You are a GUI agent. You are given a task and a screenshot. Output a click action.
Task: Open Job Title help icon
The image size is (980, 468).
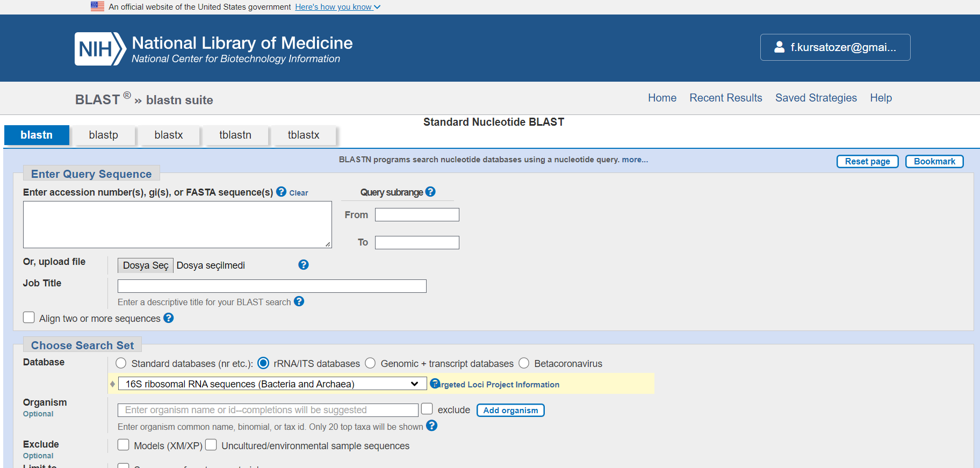click(299, 301)
